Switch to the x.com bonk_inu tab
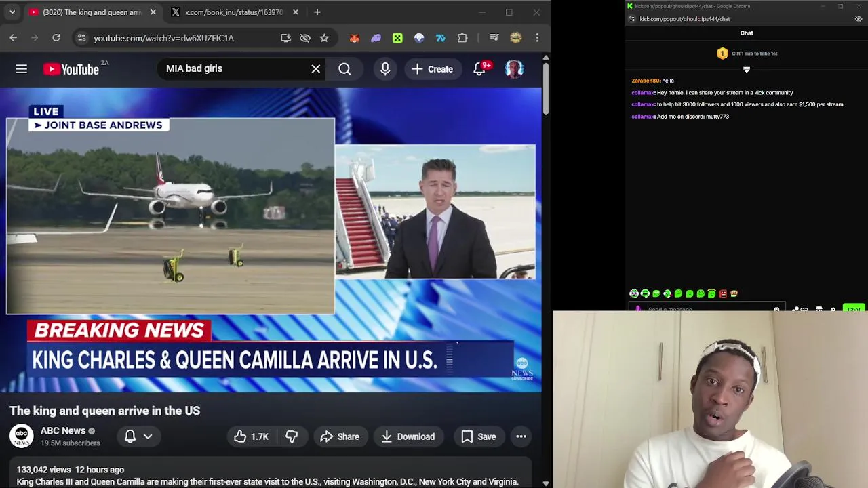The width and height of the screenshot is (868, 488). coord(235,12)
